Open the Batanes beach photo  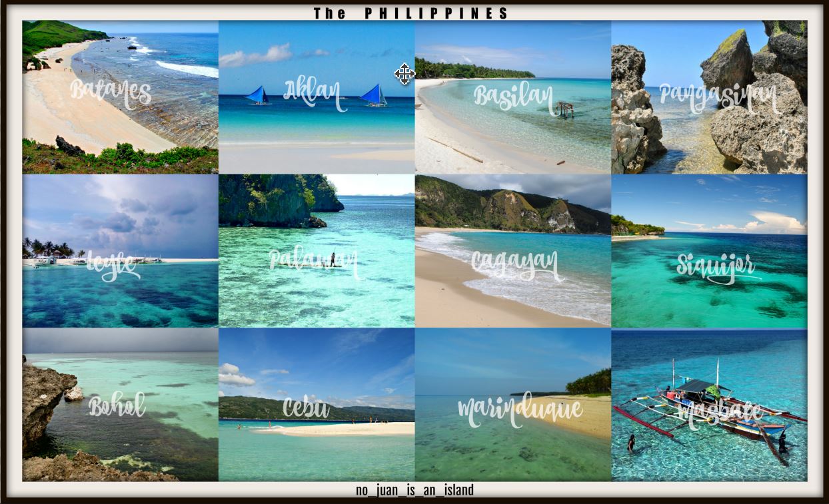(120, 97)
